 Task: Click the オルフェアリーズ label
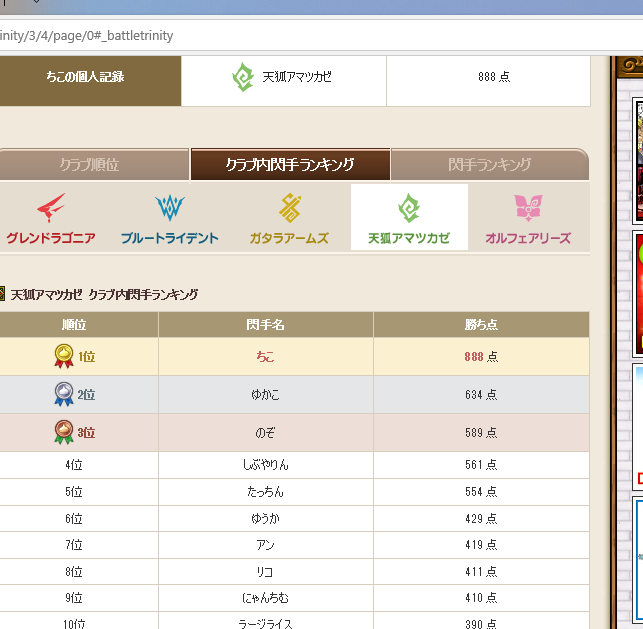point(528,238)
